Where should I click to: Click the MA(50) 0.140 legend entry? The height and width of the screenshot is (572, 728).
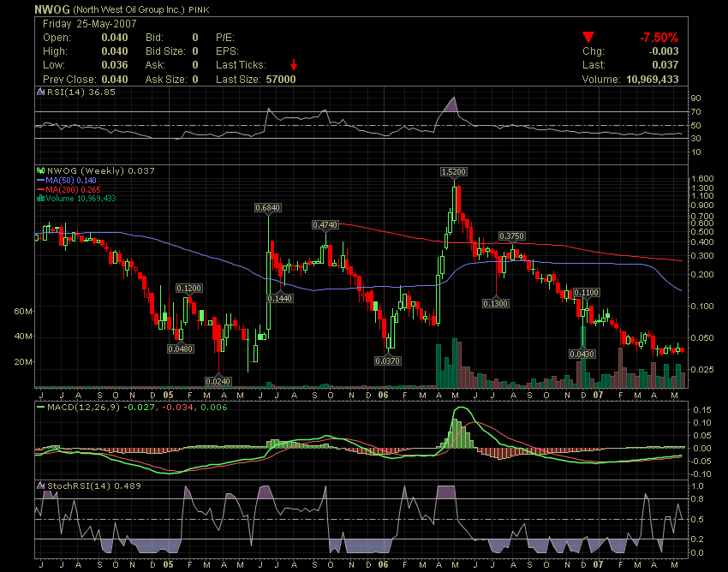click(x=71, y=180)
